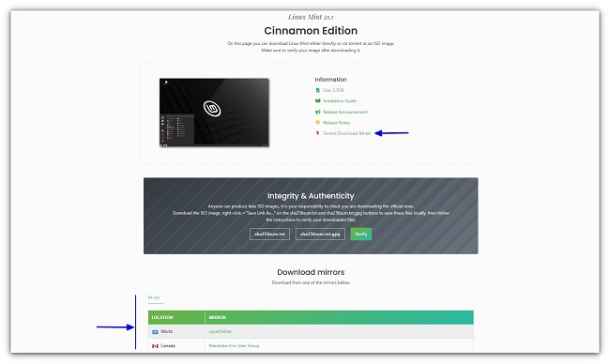
Task: Click the book icon next to Installation Guide
Action: tap(317, 100)
